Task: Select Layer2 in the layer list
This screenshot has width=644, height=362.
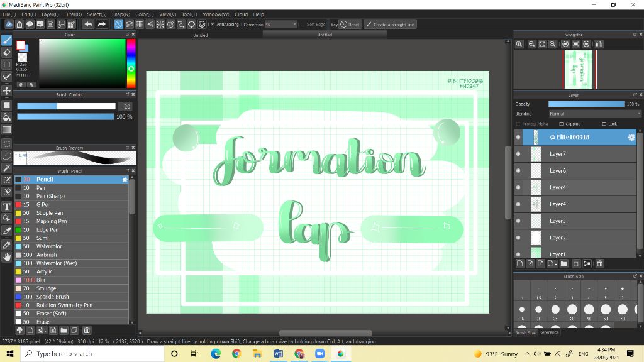Action: click(575, 238)
